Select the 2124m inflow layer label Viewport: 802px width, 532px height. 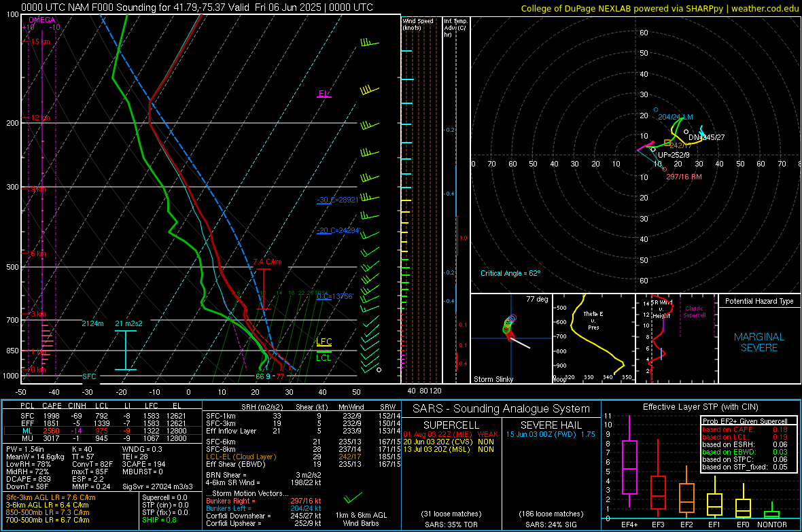tap(92, 324)
